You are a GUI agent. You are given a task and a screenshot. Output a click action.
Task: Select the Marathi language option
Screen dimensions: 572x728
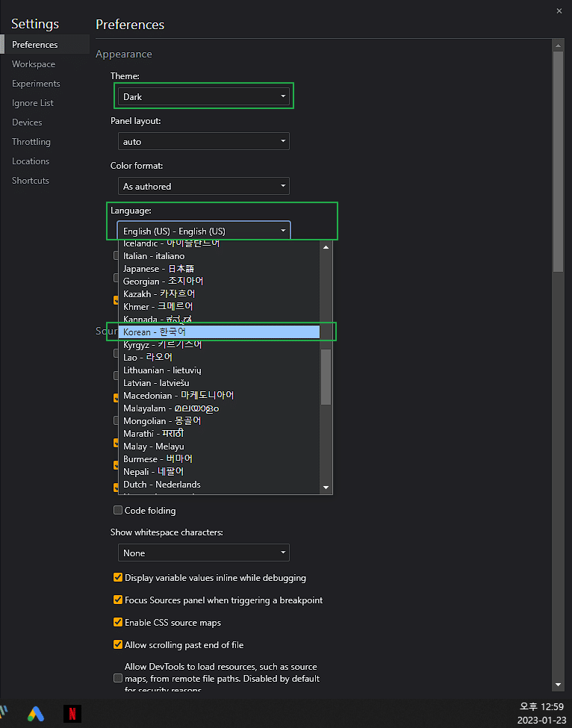(219, 434)
